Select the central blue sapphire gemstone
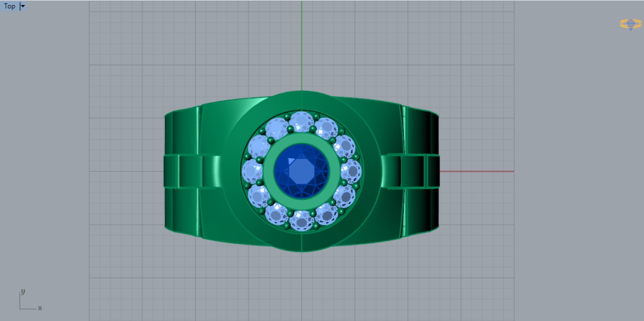Viewport: 644px width, 321px height. coord(301,171)
